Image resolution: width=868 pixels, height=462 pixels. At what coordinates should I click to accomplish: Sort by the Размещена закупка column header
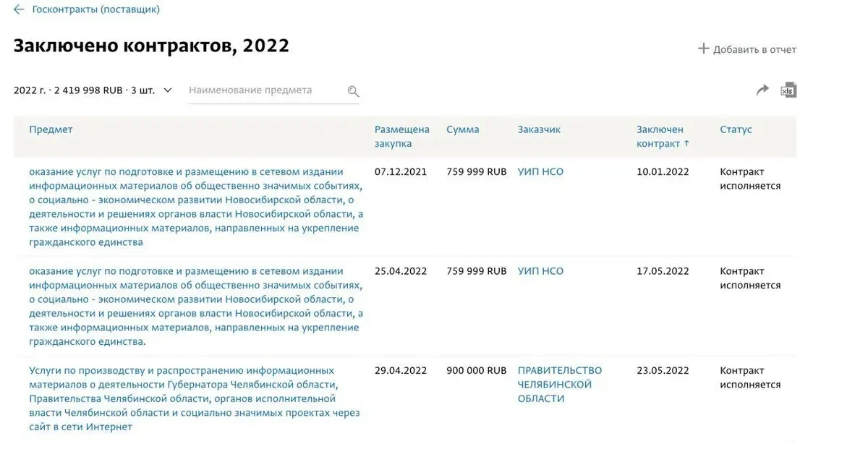[x=401, y=136]
